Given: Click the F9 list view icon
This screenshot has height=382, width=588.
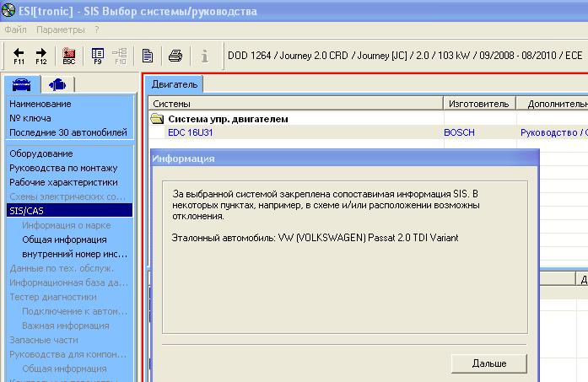Looking at the screenshot, I should pos(98,56).
